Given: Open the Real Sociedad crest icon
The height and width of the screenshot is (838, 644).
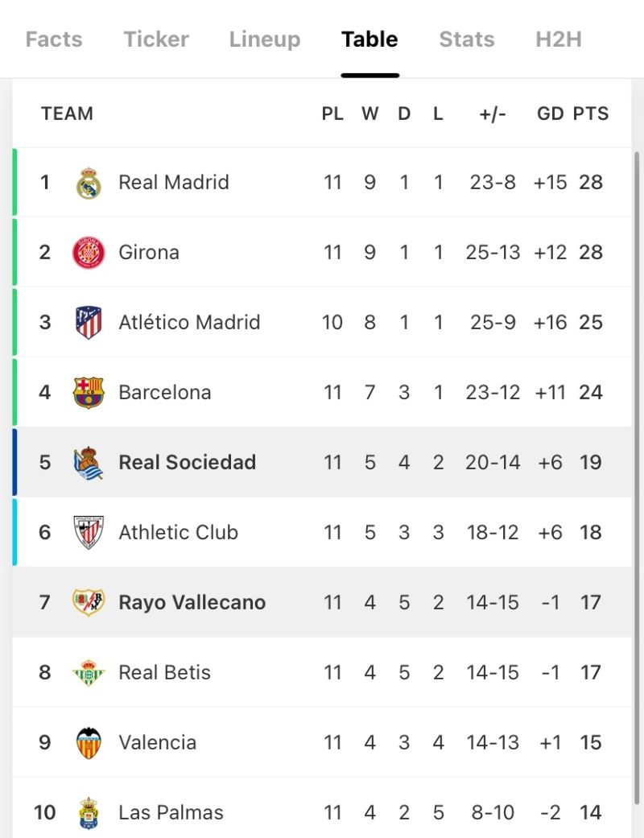Looking at the screenshot, I should tap(89, 462).
